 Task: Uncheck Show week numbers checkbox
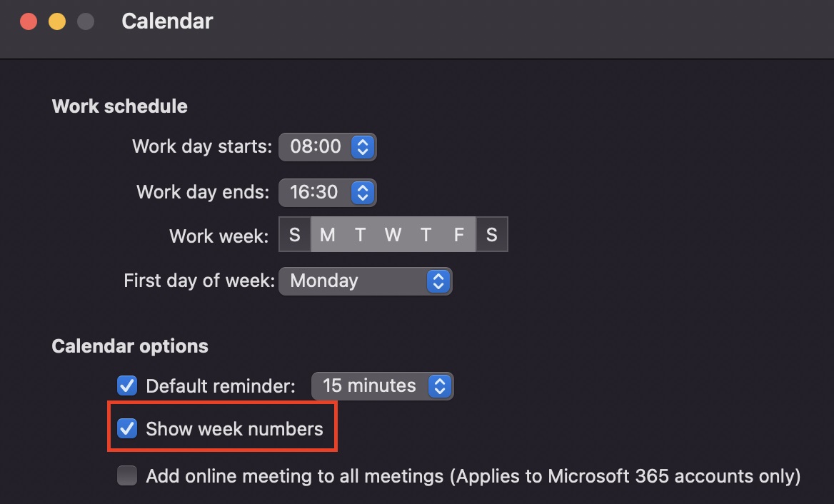[127, 428]
